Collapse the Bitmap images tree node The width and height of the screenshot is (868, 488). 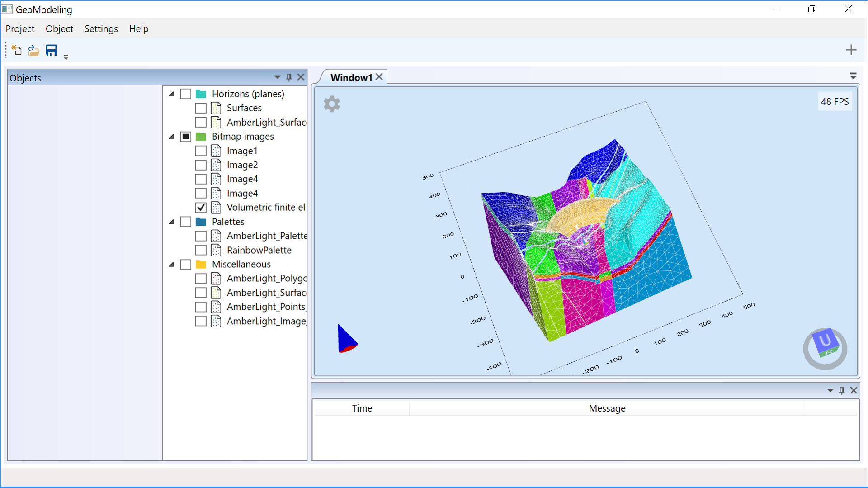171,137
